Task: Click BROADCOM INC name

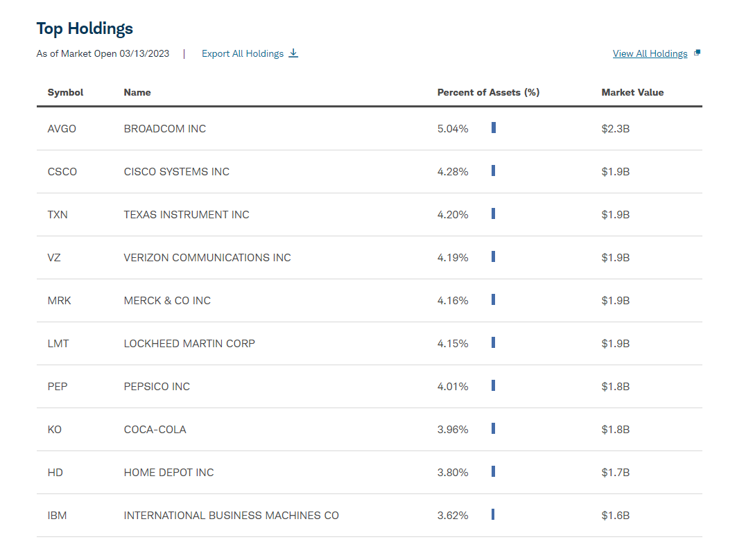Action: pos(165,129)
